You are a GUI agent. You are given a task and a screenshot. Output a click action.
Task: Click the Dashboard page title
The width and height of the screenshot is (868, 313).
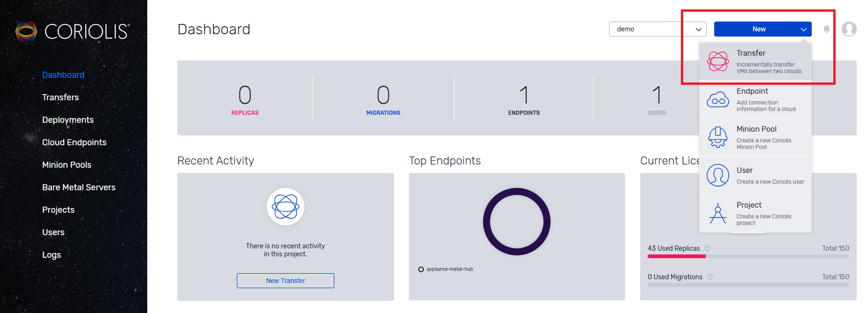tap(214, 29)
